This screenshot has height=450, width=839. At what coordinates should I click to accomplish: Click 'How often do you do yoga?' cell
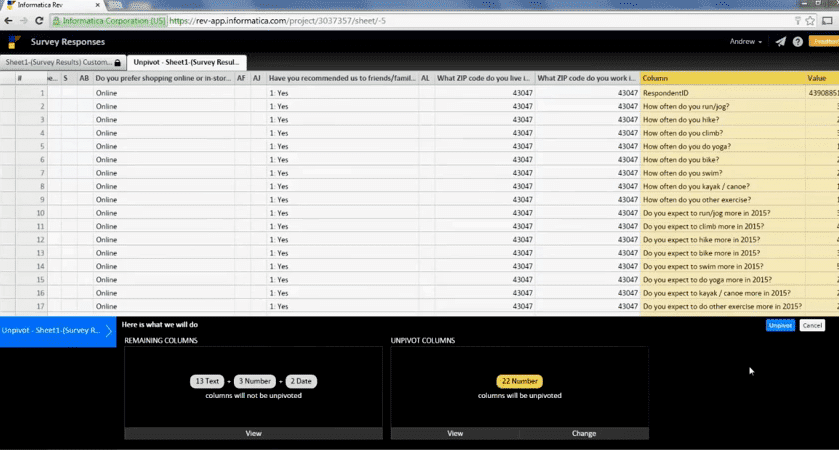[722, 147]
